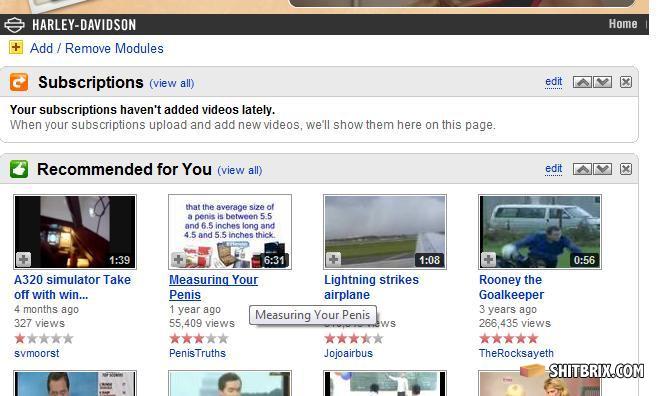Click '266,435 views' text
Screen dimensions: 659x396
[x=515, y=323]
